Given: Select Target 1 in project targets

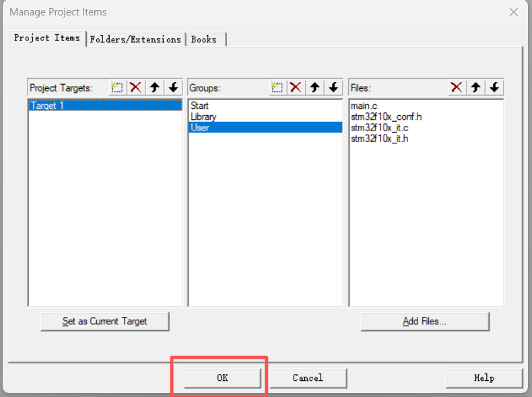Looking at the screenshot, I should 105,106.
